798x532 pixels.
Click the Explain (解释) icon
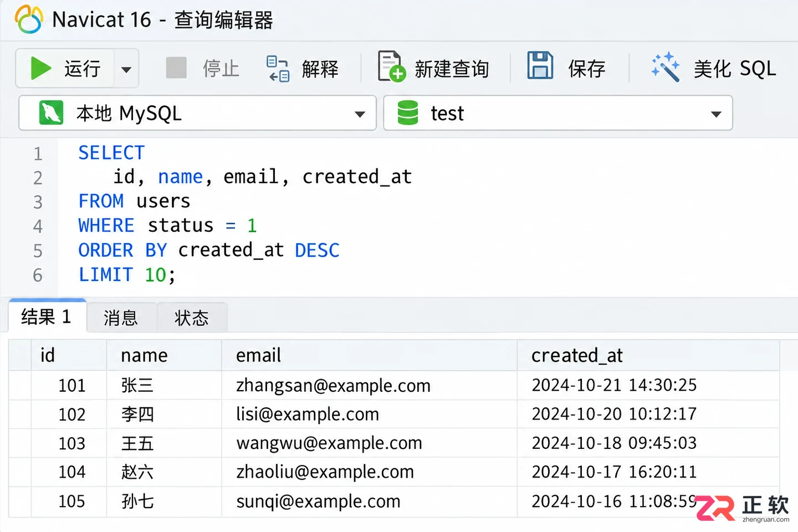(x=278, y=69)
